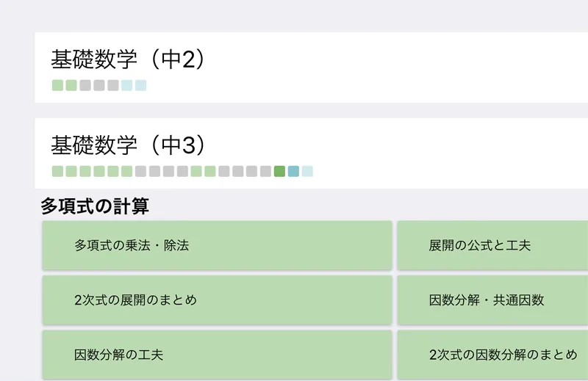Click the first green progress square under 中3
Viewport: 588px width, 381px height.
(57, 171)
